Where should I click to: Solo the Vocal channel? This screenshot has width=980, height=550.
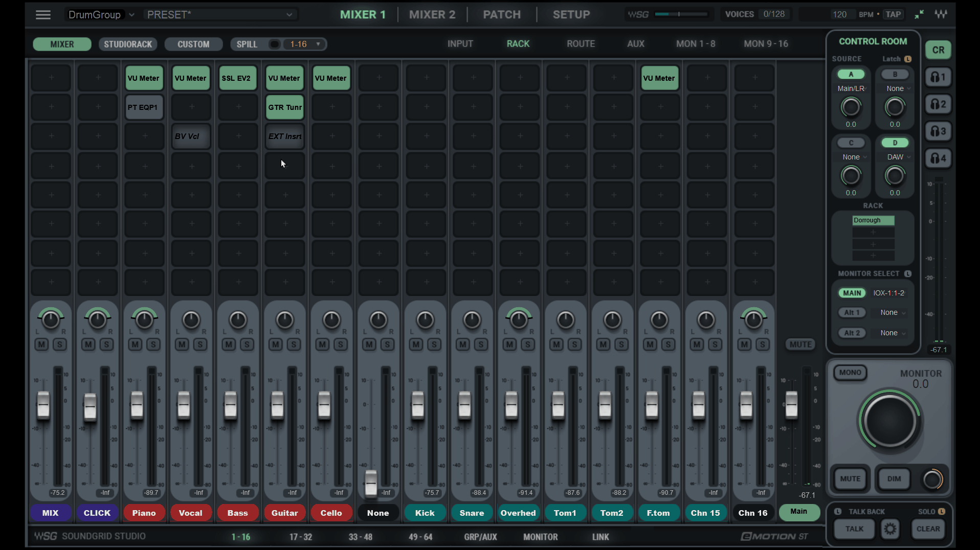(x=200, y=345)
